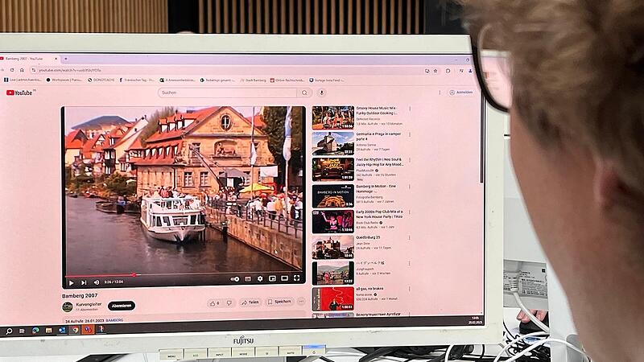Click the taskbar clock and date
Image resolution: width=644 pixels, height=362 pixels.
click(x=476, y=320)
